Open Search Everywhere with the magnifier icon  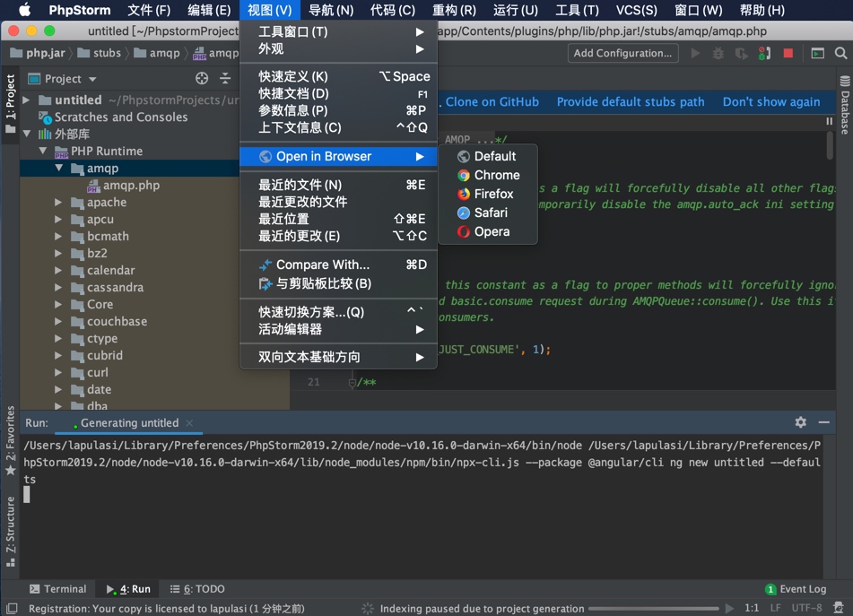pos(841,54)
